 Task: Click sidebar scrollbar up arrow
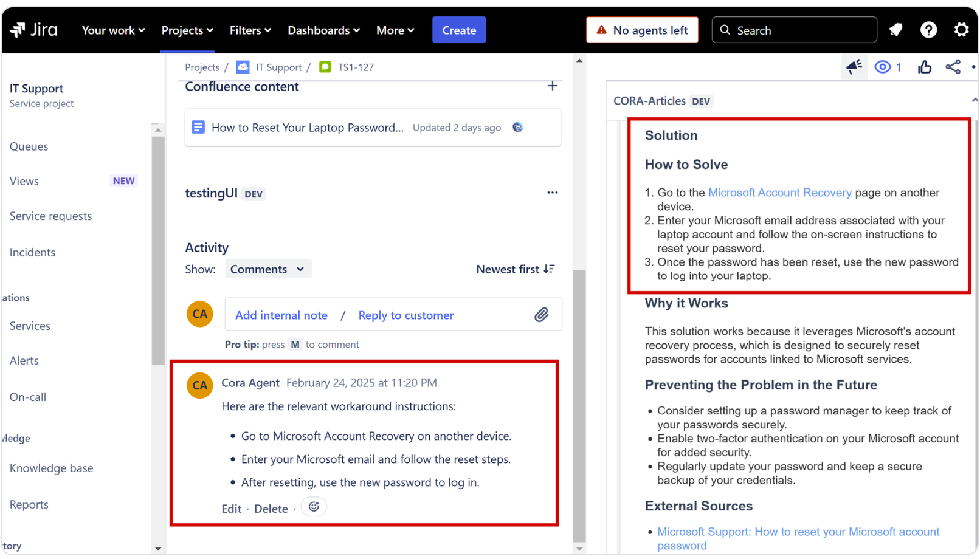point(158,129)
